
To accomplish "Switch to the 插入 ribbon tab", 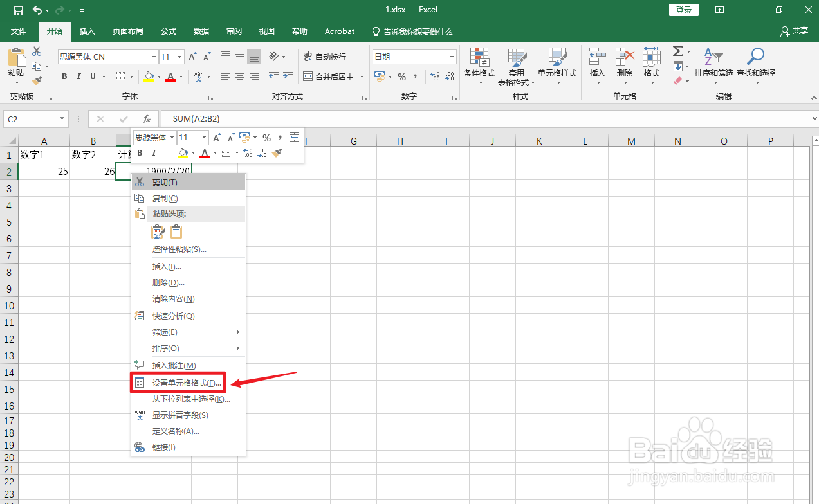I will click(87, 31).
